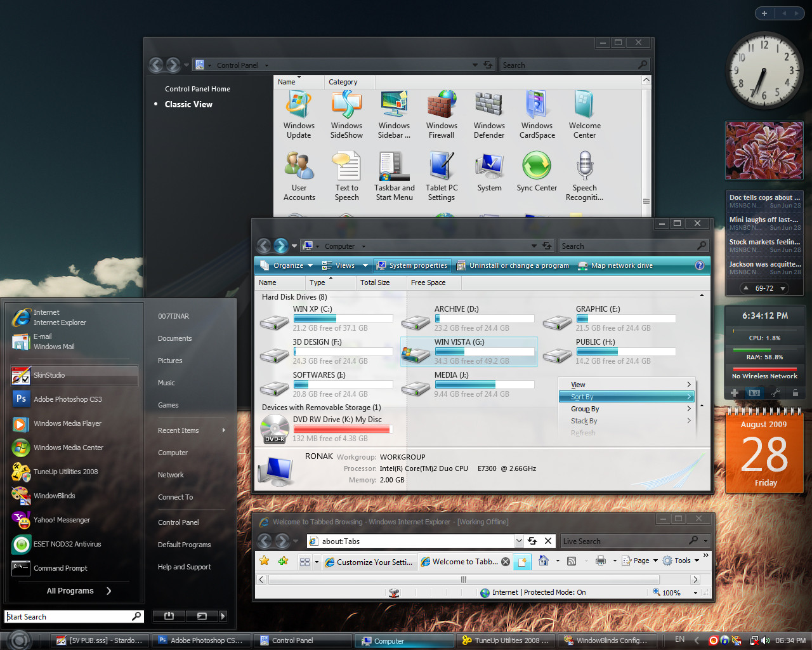Screen dimensions: 812x650
Task: Expand the Organize menu in Computer window
Action: [286, 265]
